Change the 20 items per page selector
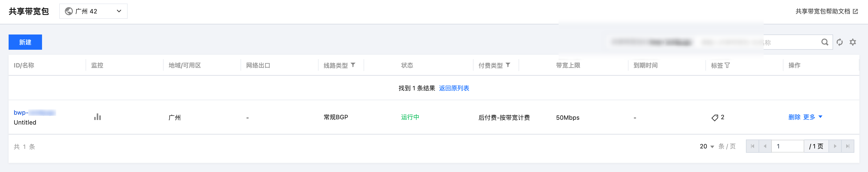 [x=707, y=146]
